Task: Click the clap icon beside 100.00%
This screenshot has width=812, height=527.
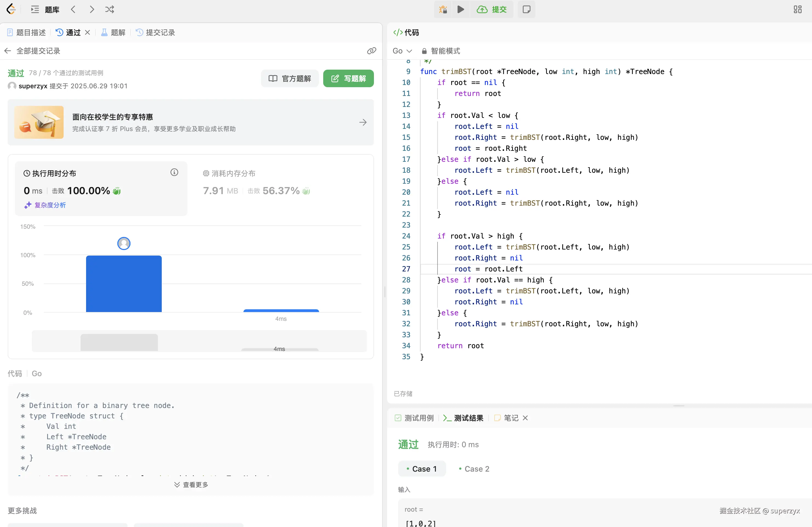Action: [117, 191]
